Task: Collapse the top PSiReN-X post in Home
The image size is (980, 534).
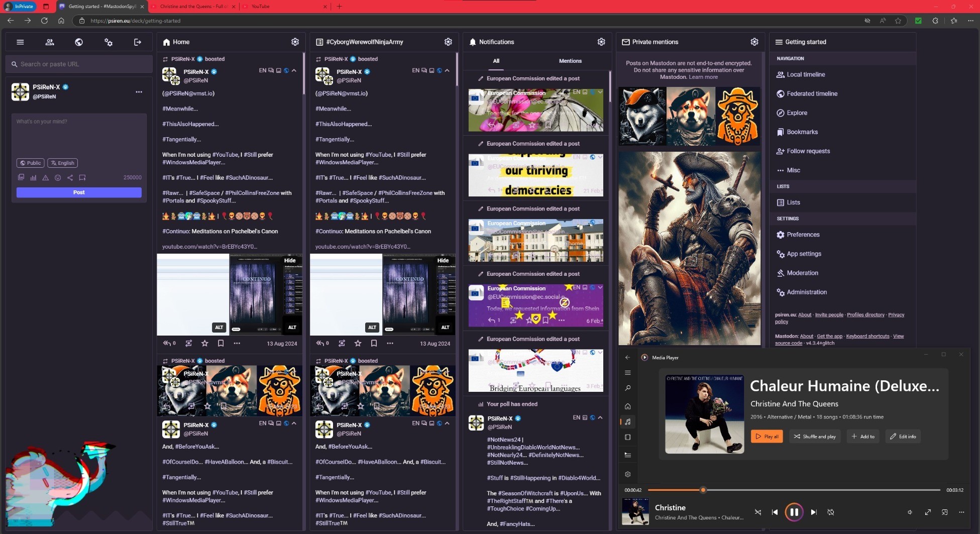Action: (x=294, y=70)
